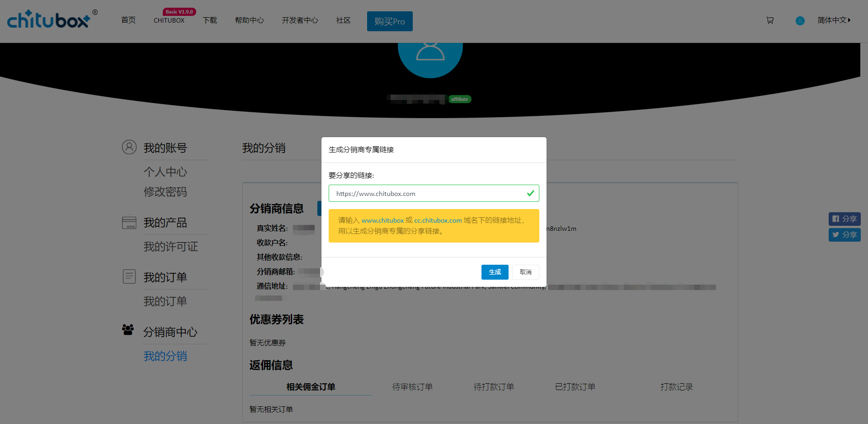Go to 首页 in the top navigation

tap(128, 20)
